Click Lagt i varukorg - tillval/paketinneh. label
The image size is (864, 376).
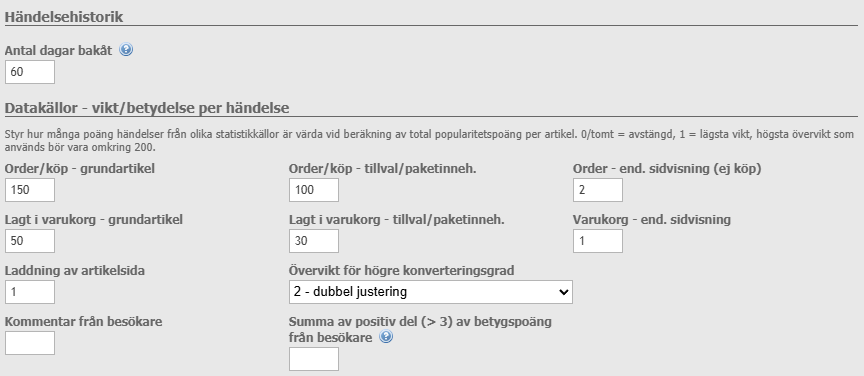[x=397, y=219]
